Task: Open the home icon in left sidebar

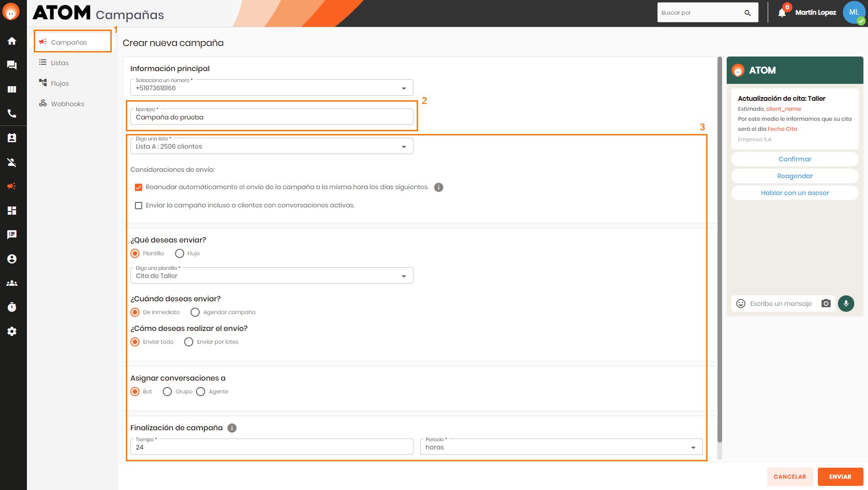Action: point(12,41)
